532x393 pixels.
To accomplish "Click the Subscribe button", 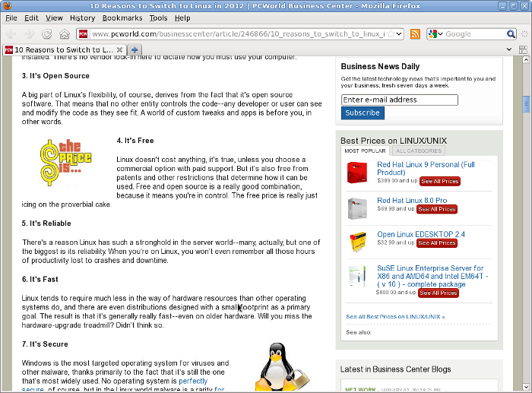I will pos(363,113).
